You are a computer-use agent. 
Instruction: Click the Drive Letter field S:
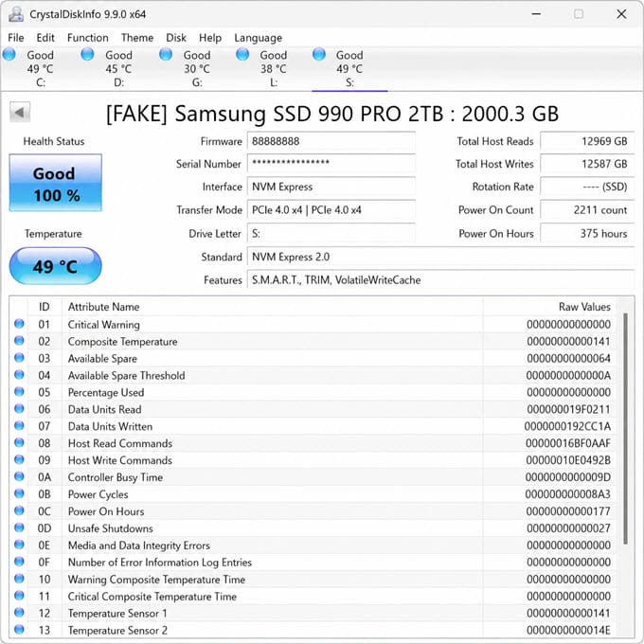[331, 233]
